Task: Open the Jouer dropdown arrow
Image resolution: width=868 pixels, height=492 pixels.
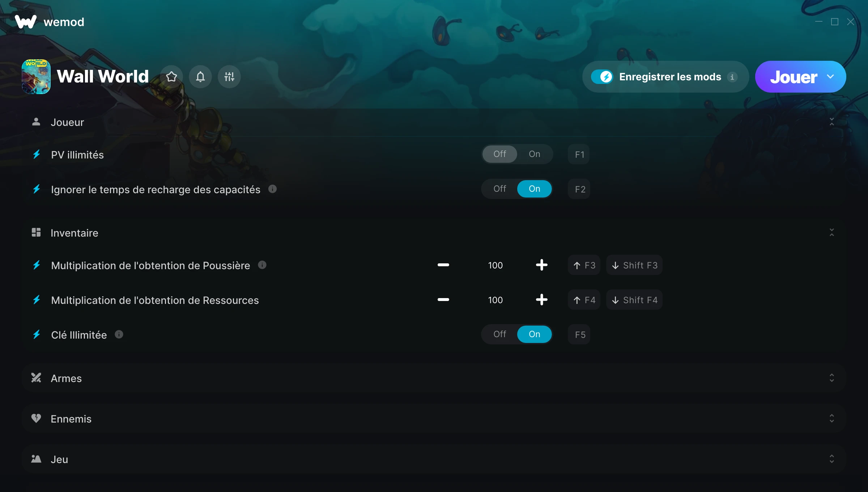Action: [x=830, y=77]
